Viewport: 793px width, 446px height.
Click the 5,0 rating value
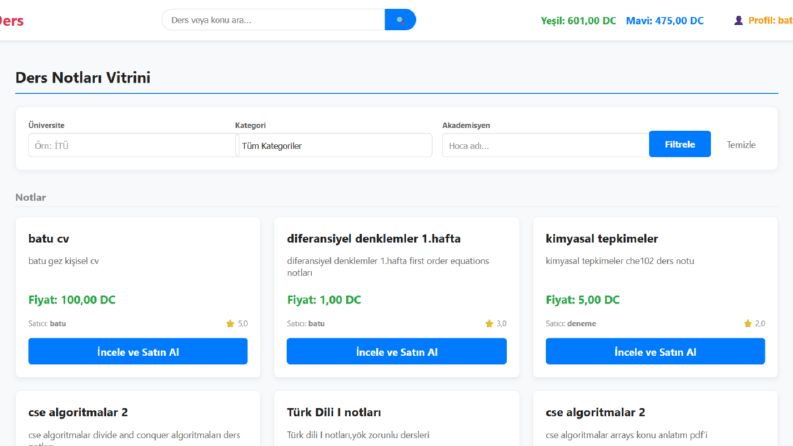click(243, 324)
